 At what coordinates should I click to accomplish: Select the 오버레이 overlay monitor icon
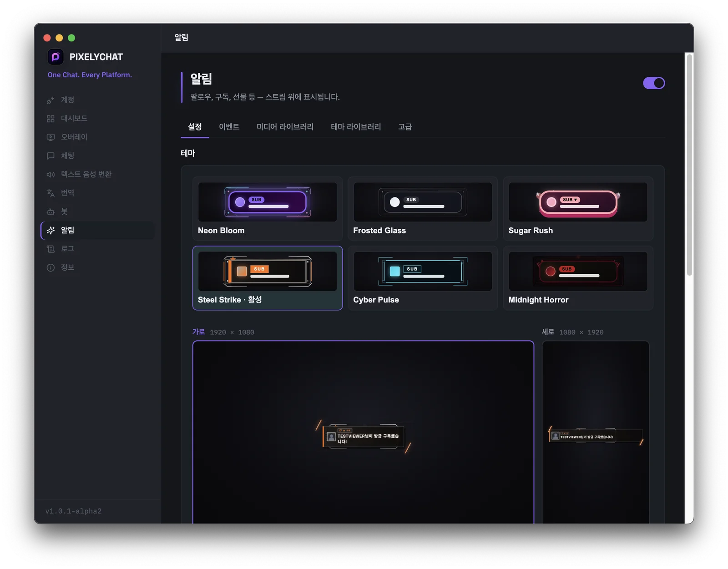(x=51, y=137)
